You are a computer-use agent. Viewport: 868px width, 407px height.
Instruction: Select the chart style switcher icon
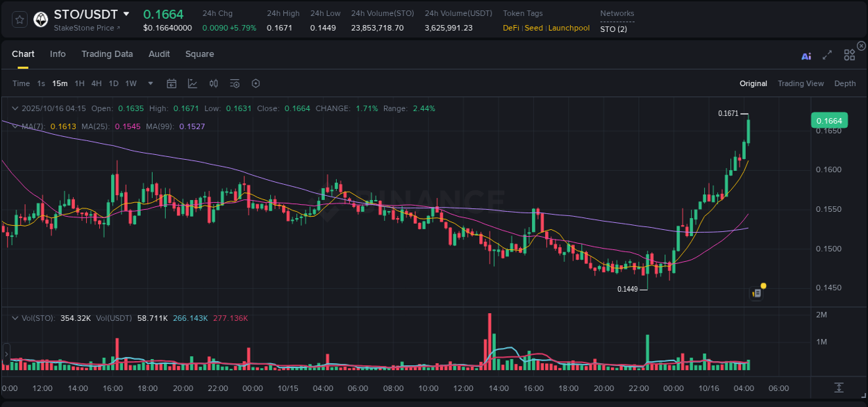coord(192,83)
